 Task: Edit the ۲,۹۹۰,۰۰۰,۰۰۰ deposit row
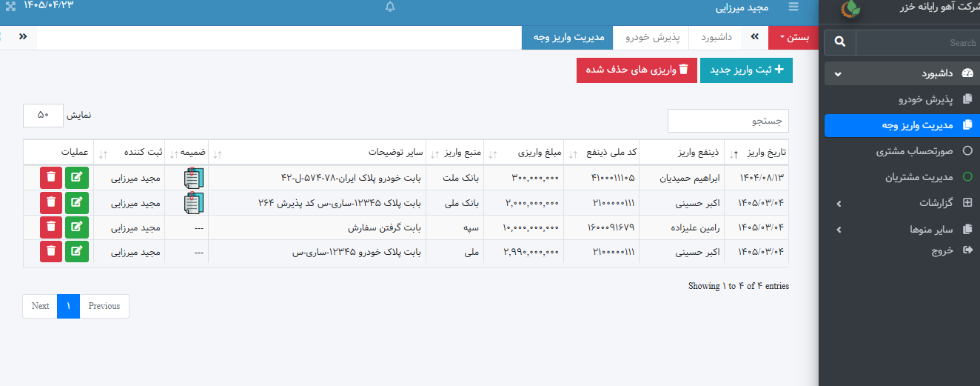[77, 252]
